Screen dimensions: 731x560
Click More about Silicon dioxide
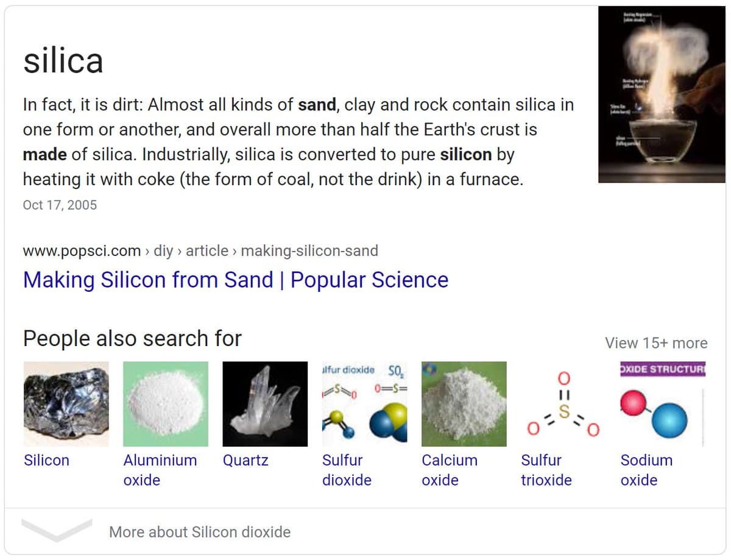pos(199,532)
